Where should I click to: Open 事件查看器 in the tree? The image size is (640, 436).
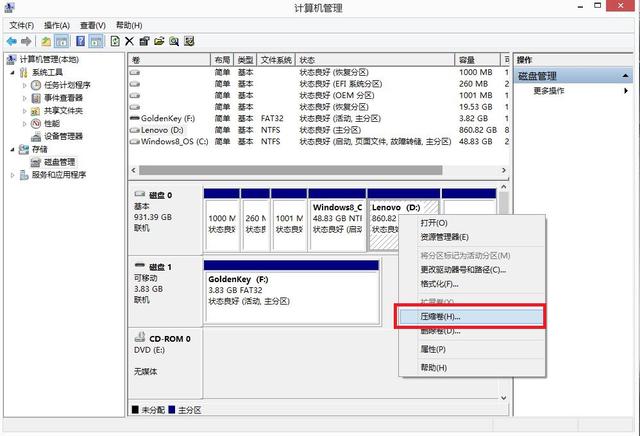point(63,98)
